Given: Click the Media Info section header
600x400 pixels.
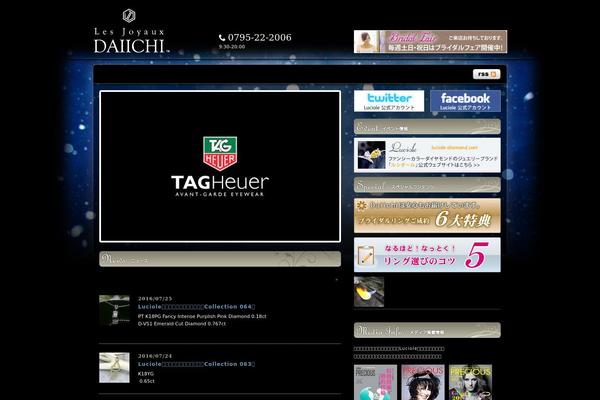Looking at the screenshot, I should tap(427, 330).
